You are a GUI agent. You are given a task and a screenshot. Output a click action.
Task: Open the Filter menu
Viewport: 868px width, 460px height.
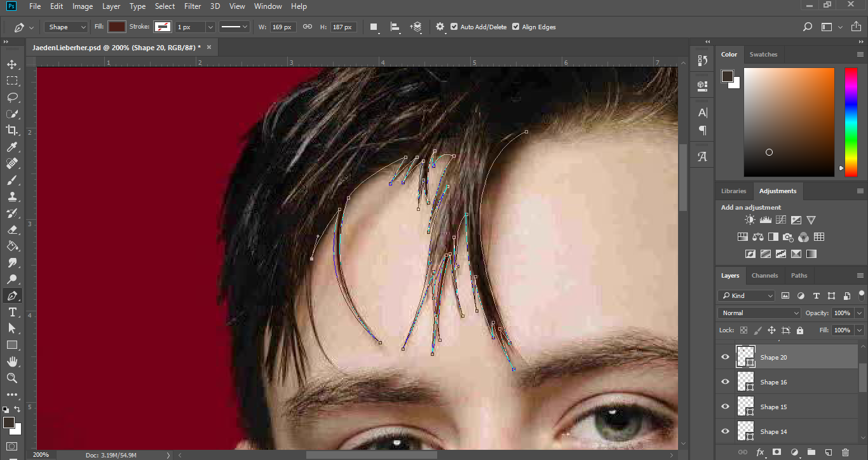193,6
